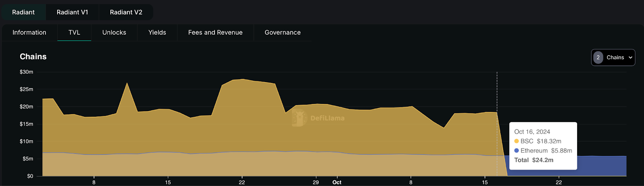Open the Unlocks tab
This screenshot has height=186, width=644.
[114, 33]
